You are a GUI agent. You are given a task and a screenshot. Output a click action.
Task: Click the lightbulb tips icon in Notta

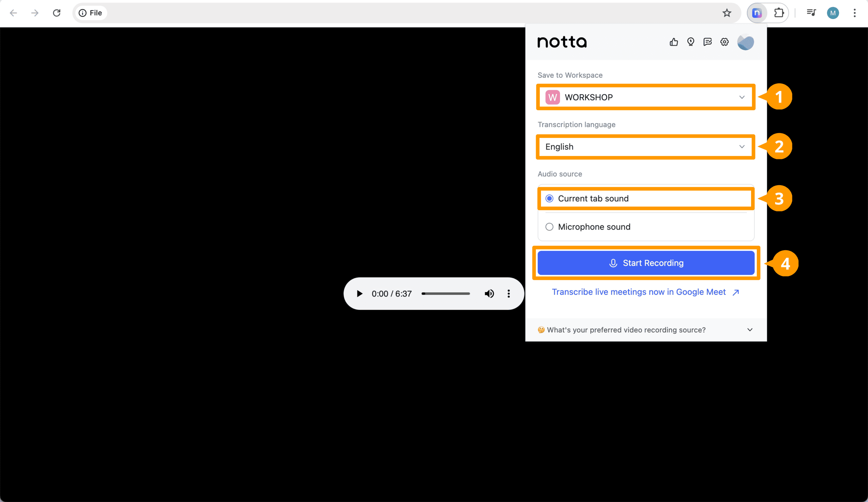[690, 42]
